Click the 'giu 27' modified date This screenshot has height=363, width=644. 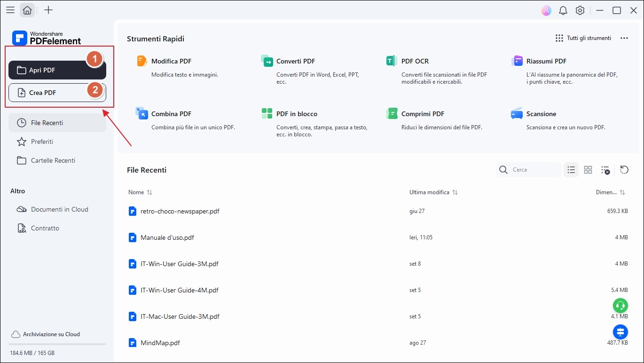[417, 211]
